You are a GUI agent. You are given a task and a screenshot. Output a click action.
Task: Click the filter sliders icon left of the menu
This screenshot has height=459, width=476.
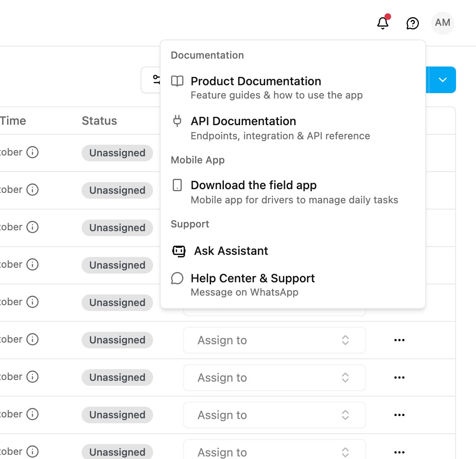[x=156, y=80]
